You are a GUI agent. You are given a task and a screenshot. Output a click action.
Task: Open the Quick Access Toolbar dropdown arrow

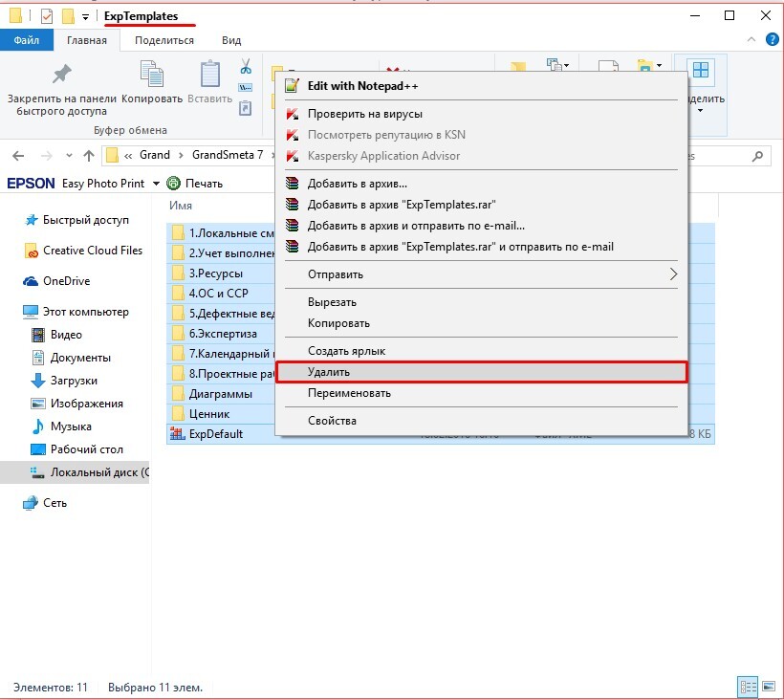tap(85, 17)
